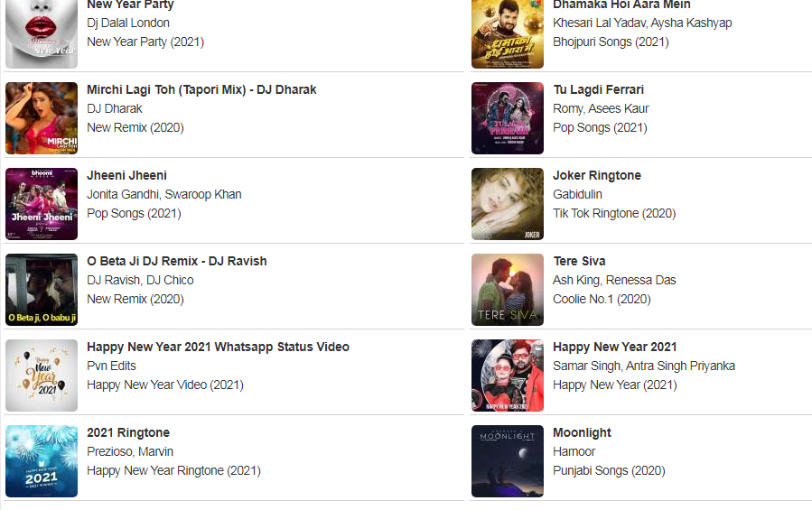Click the Joker Ringtone thumbnail image
The height and width of the screenshot is (510, 812).
coord(508,204)
